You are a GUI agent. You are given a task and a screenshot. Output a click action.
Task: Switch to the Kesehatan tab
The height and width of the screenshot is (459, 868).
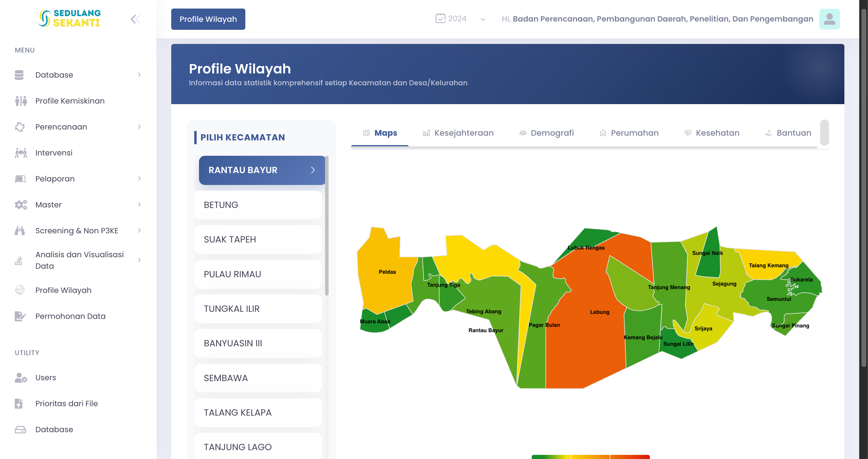point(712,133)
